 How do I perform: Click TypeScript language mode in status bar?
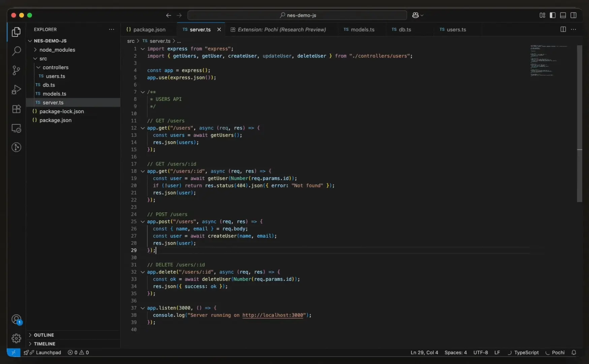point(526,353)
